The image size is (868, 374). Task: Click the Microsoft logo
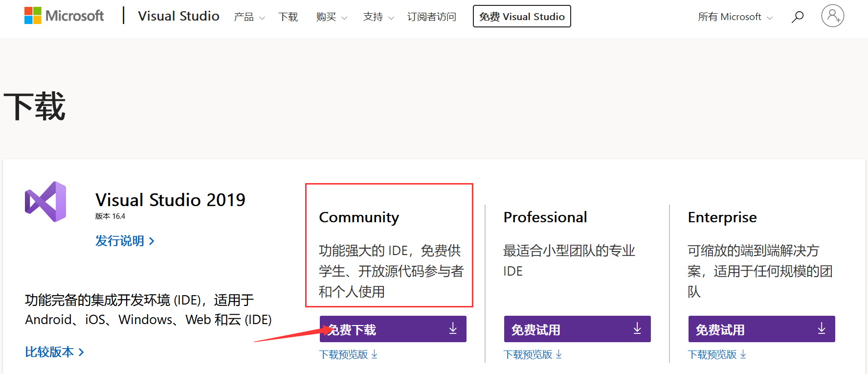pyautogui.click(x=64, y=16)
